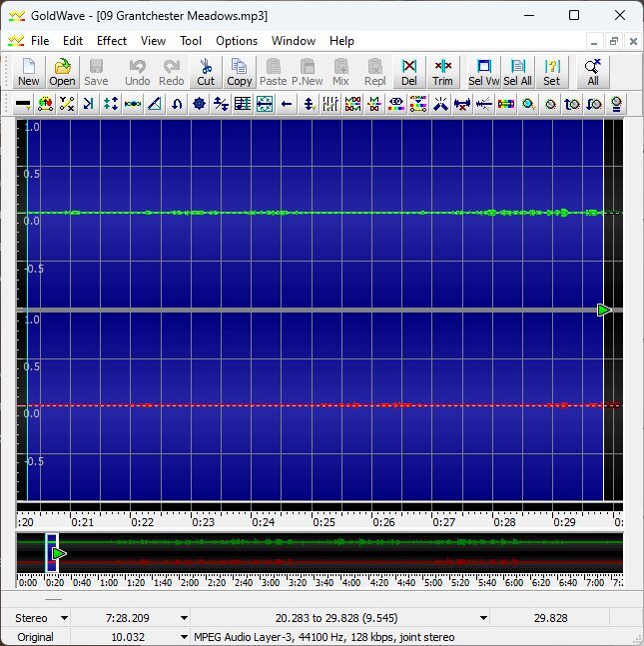644x646 pixels.
Task: Click the '29.828' position status field
Action: click(x=550, y=618)
